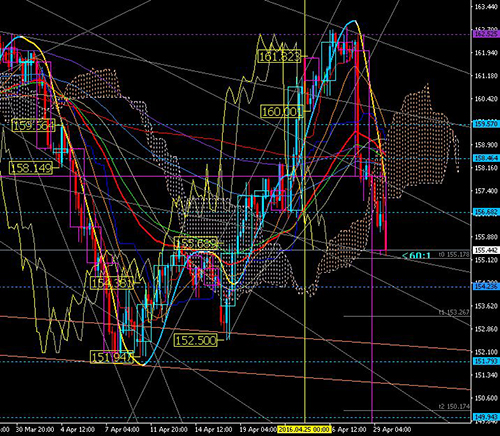
Task: Click the cyan <60:1 text annotation
Action: coord(416,256)
